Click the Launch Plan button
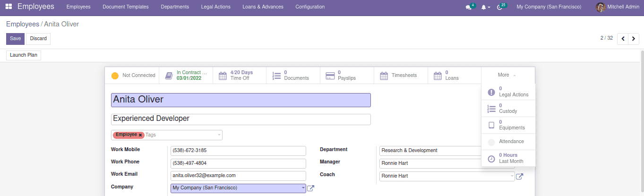The width and height of the screenshot is (644, 196). [24, 55]
